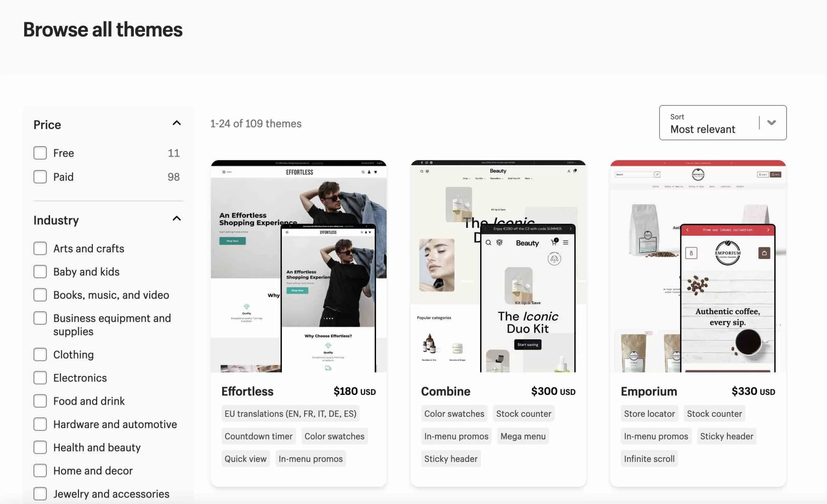Click the Books, music, and video filter
Screen dimensions: 827x504
40,295
